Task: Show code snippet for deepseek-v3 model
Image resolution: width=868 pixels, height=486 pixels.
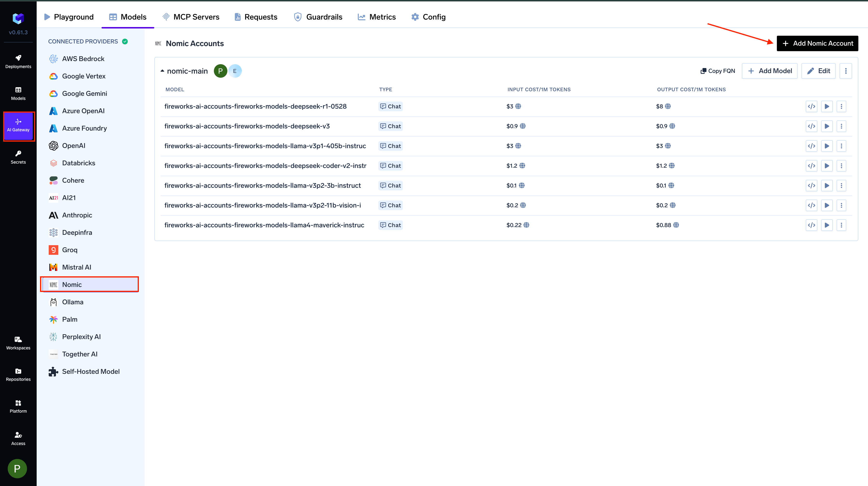Action: coord(811,126)
